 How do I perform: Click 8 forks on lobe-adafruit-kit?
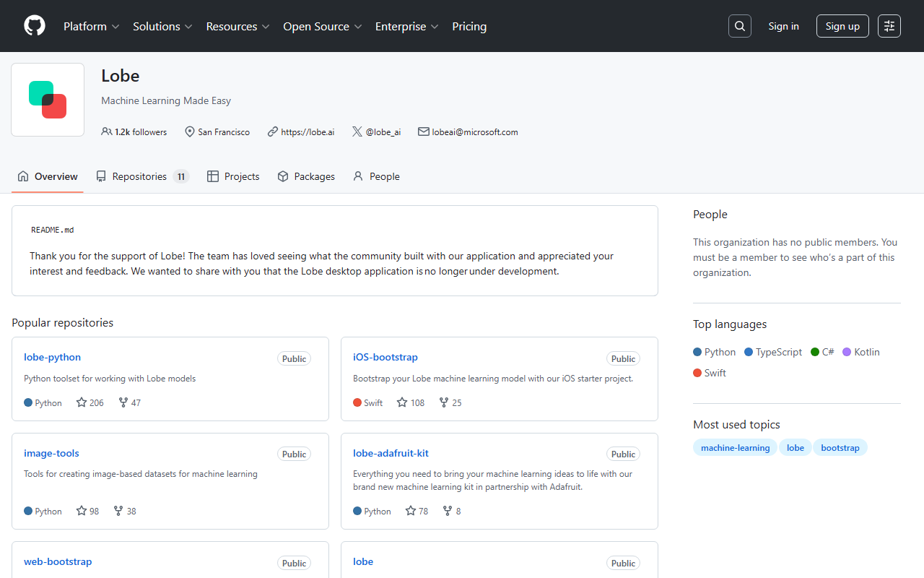452,511
